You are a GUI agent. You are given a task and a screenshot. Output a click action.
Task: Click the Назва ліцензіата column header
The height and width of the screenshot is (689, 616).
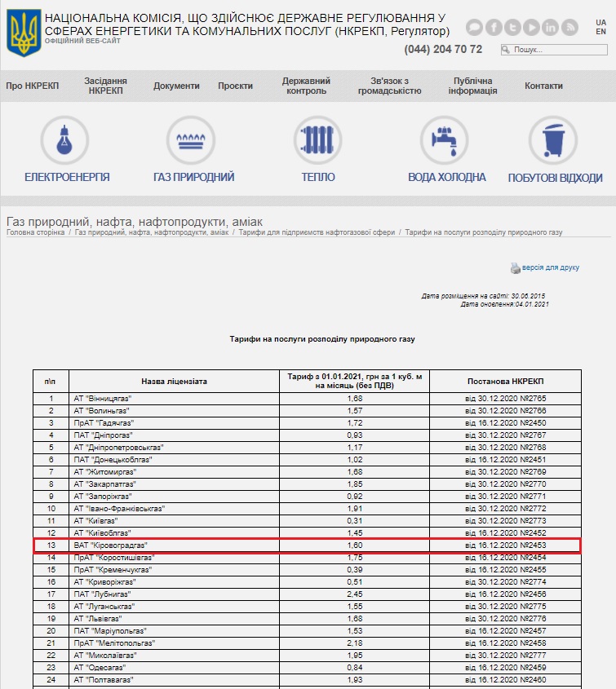pos(174,382)
